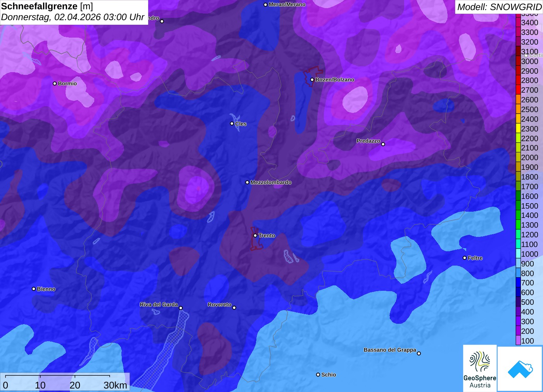Select the 1500 green legend swatch

click(518, 205)
